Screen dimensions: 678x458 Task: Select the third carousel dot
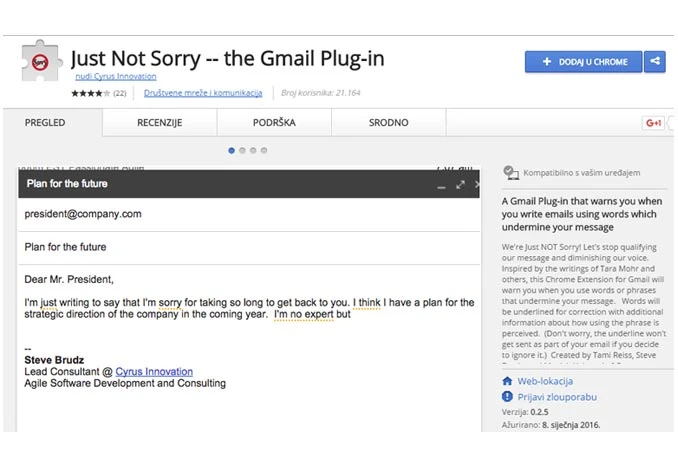coord(253,151)
